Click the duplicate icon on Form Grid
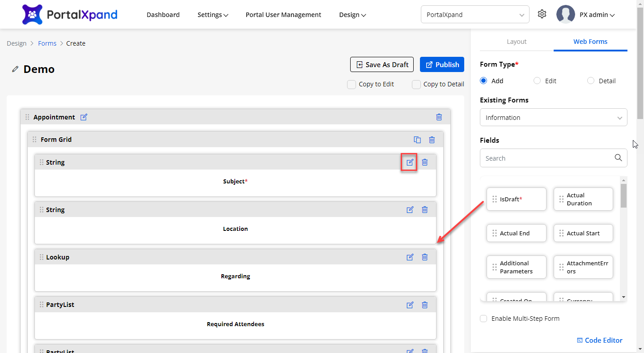This screenshot has height=353, width=644. pyautogui.click(x=417, y=140)
